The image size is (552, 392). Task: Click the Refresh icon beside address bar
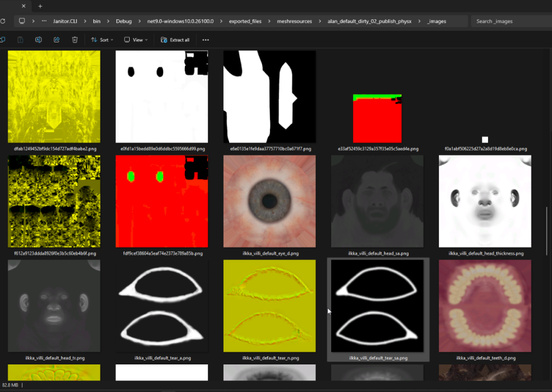pyautogui.click(x=3, y=22)
